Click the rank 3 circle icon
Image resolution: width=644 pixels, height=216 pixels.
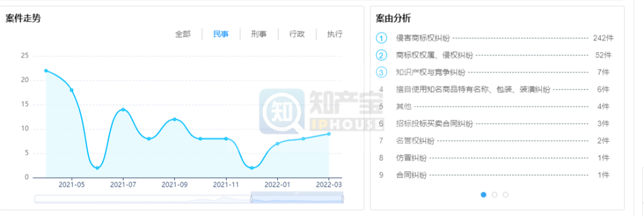click(x=382, y=72)
